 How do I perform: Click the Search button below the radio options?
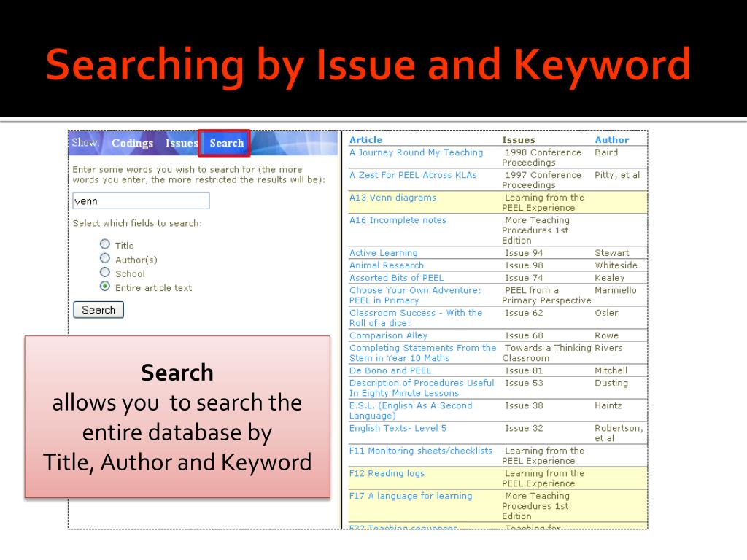tap(98, 309)
